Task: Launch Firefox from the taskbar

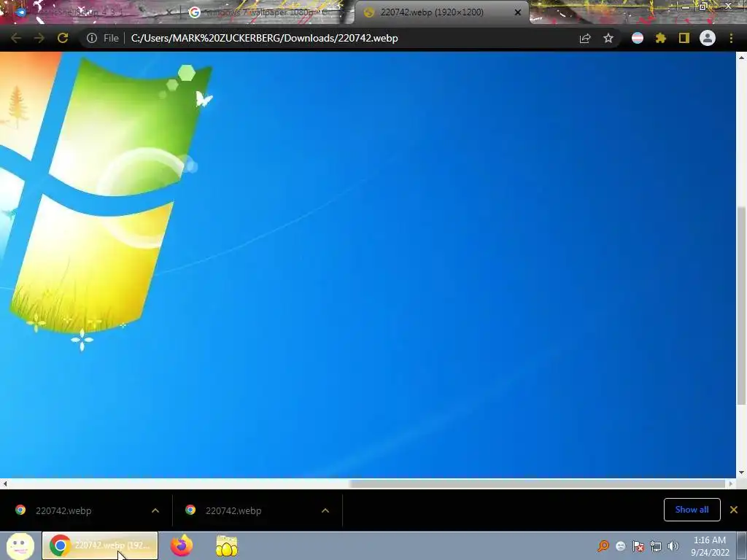Action: [x=182, y=545]
